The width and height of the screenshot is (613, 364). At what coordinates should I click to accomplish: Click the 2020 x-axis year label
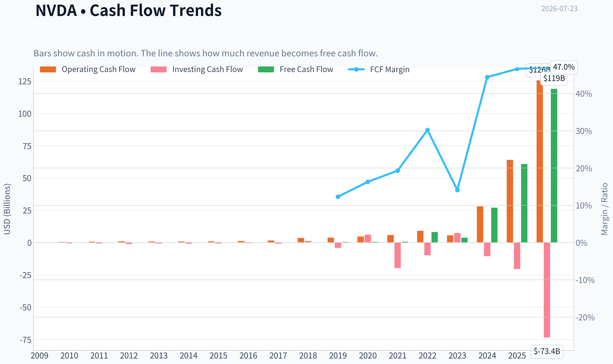[368, 356]
